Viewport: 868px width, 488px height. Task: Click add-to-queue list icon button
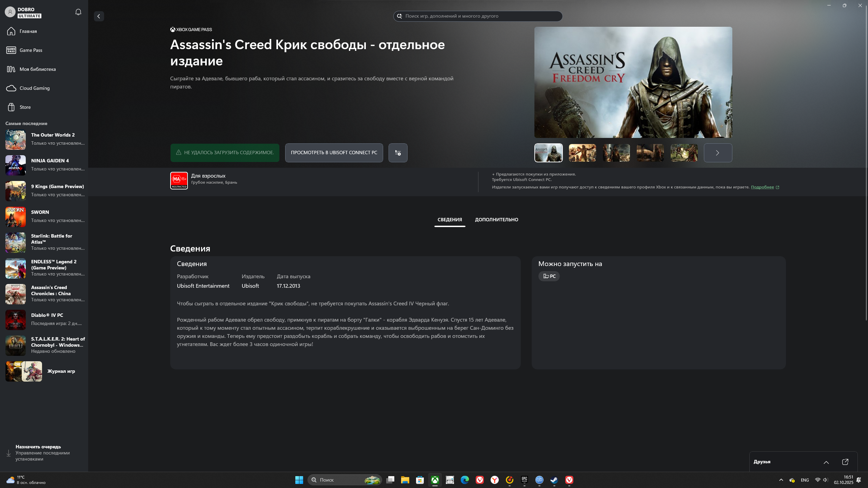(398, 153)
